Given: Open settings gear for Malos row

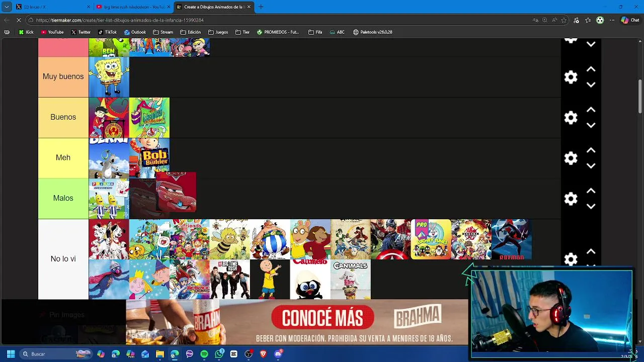Looking at the screenshot, I should [x=571, y=199].
